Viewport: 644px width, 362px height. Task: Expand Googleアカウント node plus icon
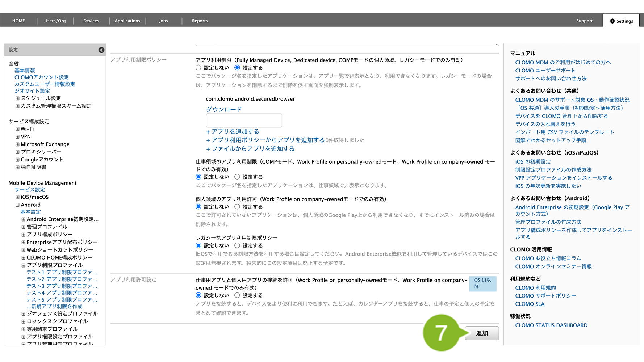tap(17, 160)
